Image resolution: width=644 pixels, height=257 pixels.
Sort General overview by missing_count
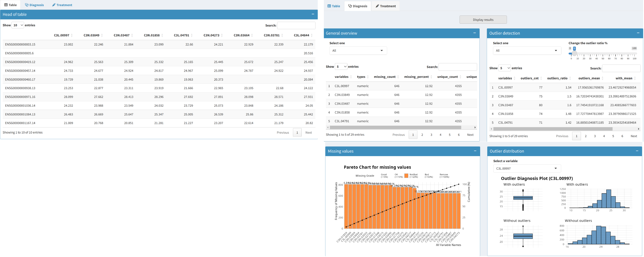[x=386, y=77]
